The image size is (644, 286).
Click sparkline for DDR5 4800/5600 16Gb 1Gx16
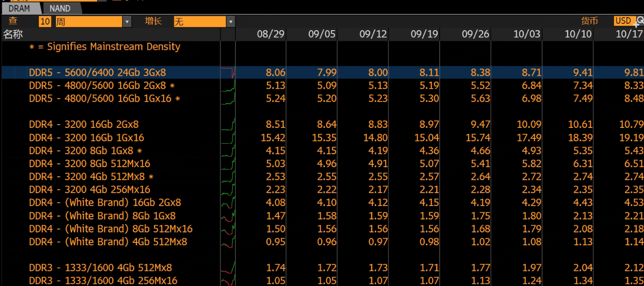pos(228,99)
